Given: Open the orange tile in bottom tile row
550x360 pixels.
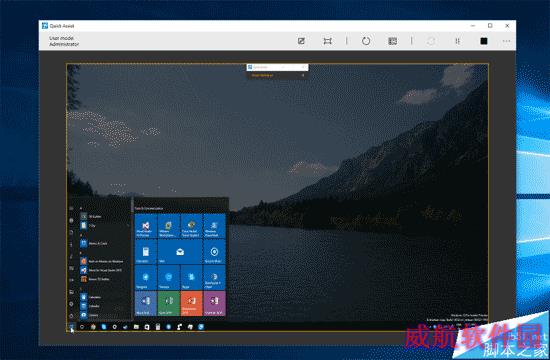Looking at the screenshot, I should [191, 304].
